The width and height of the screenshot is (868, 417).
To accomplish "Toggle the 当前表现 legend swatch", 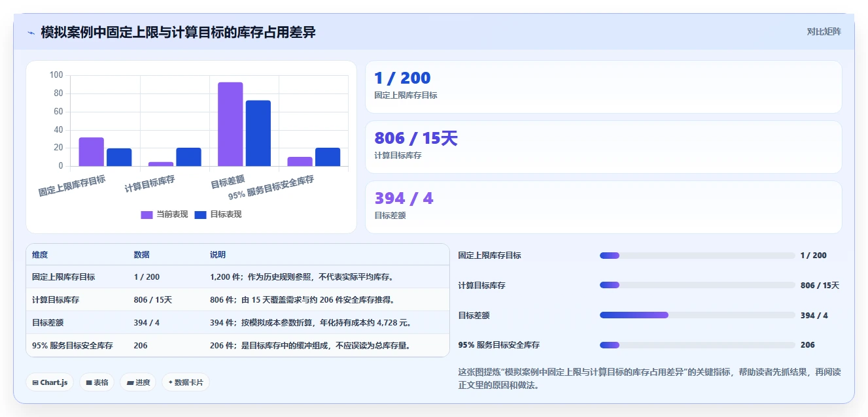I will 147,214.
